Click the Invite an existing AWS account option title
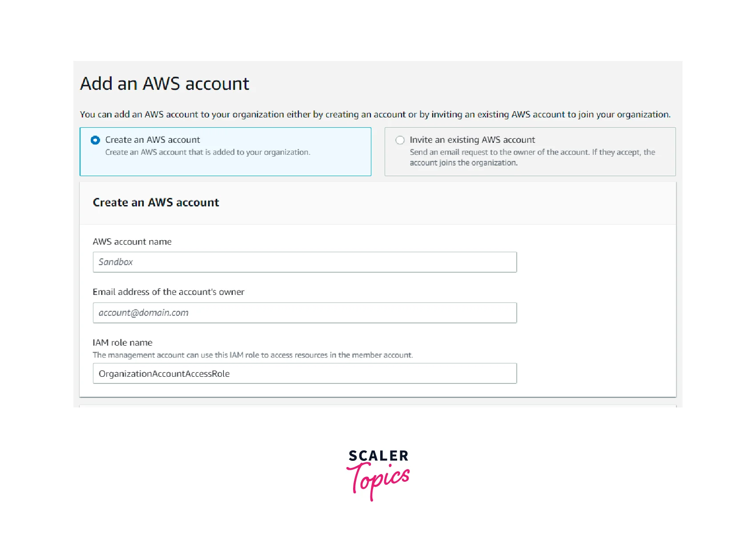This screenshot has width=756, height=544. 472,140
